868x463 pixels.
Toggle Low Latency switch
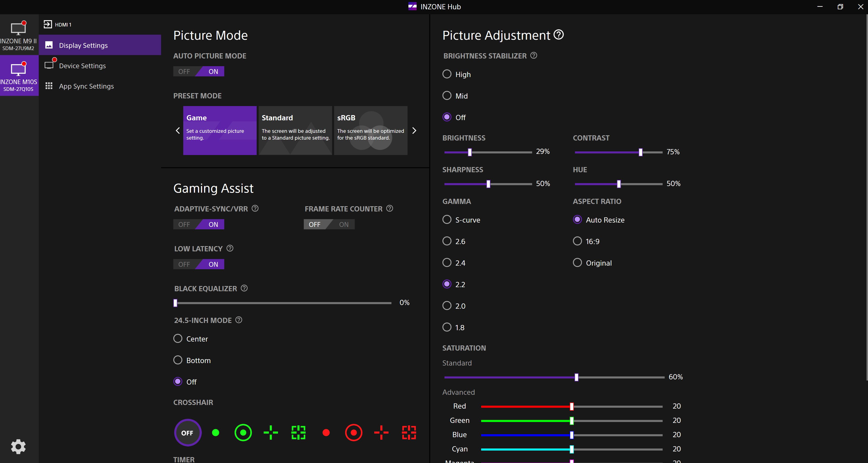[x=199, y=264]
